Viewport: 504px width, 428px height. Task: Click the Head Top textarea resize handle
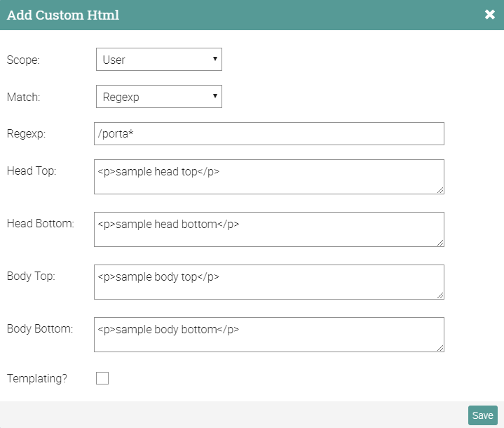[x=440, y=189]
